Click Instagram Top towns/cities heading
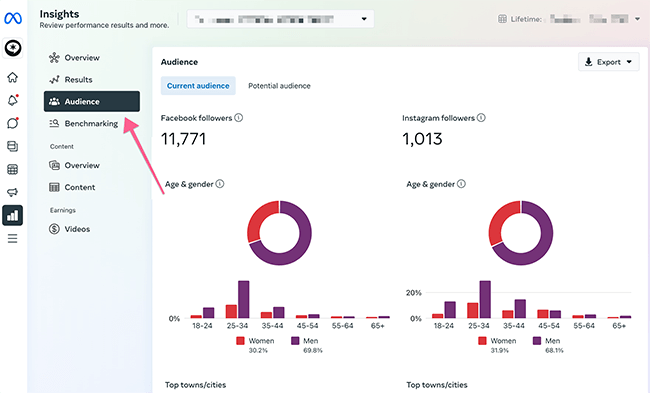 tap(437, 385)
